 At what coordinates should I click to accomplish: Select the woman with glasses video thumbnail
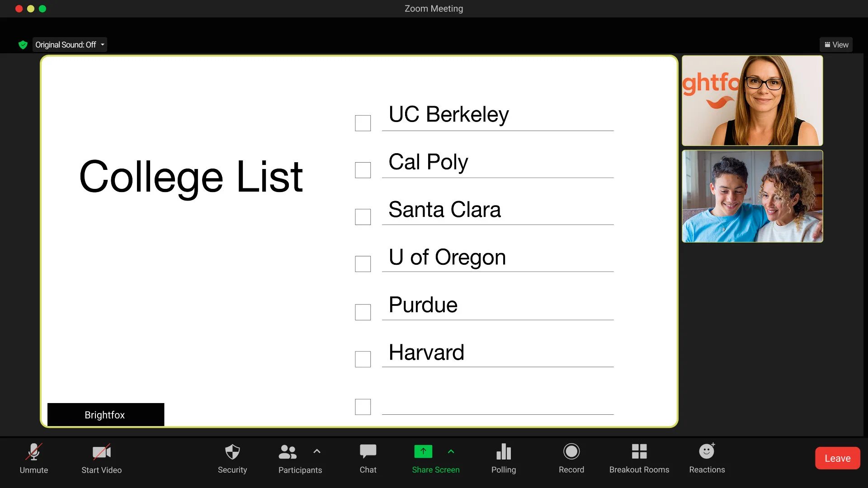pos(752,100)
